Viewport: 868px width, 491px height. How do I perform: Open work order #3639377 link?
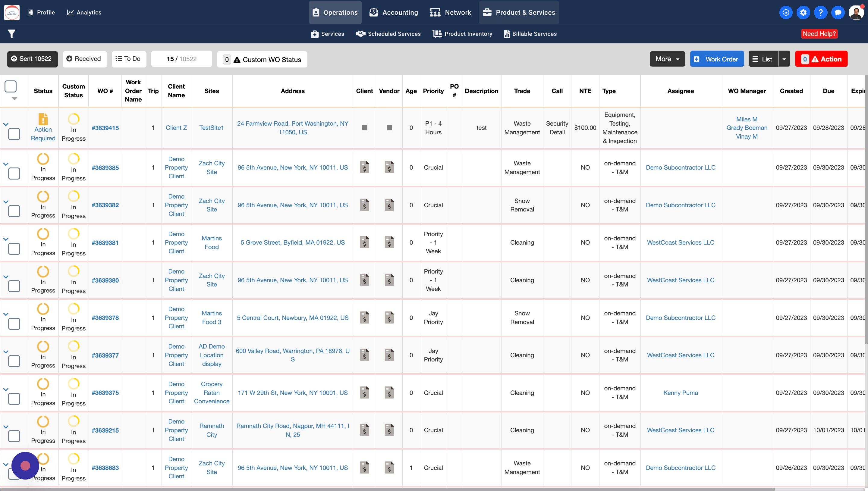105,355
